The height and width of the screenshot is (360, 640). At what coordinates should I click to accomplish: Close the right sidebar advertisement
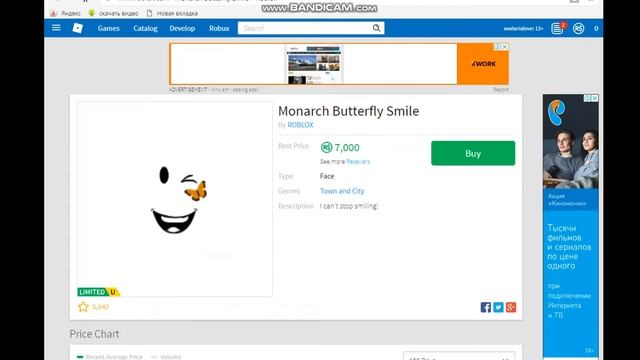[x=595, y=98]
